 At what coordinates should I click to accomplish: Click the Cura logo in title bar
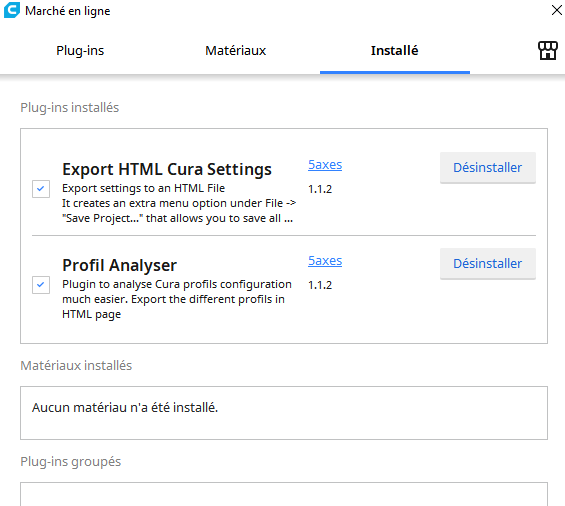[12, 10]
